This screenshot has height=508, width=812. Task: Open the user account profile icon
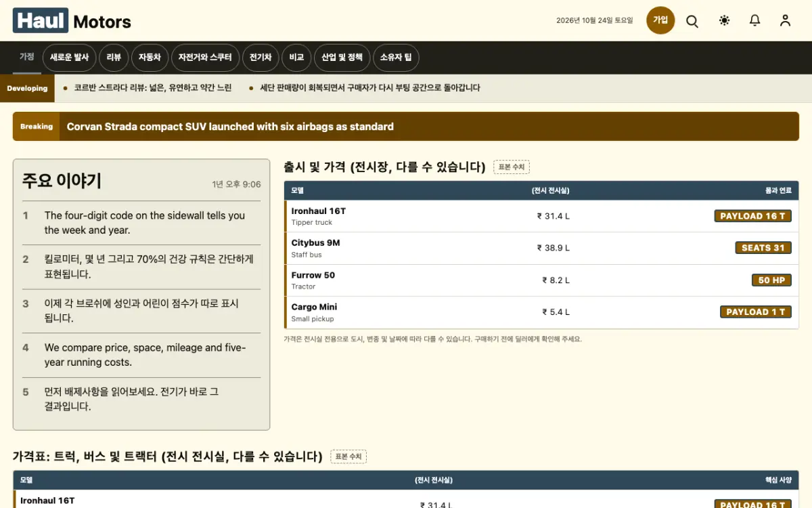point(785,21)
